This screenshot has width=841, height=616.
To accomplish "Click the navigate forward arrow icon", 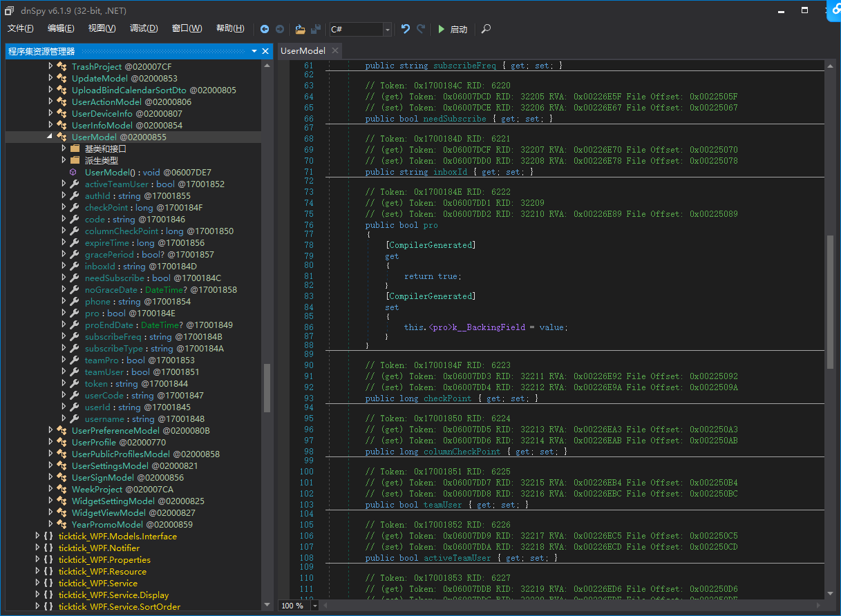I will (x=279, y=29).
